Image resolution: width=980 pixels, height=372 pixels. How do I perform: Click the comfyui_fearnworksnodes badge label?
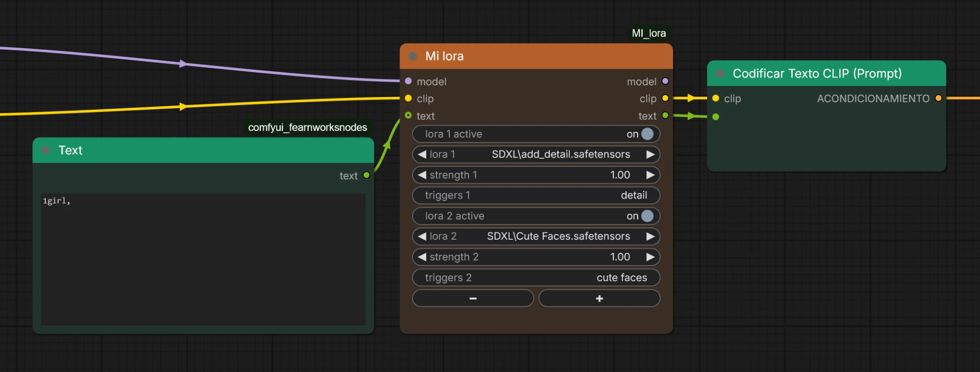[x=308, y=127]
